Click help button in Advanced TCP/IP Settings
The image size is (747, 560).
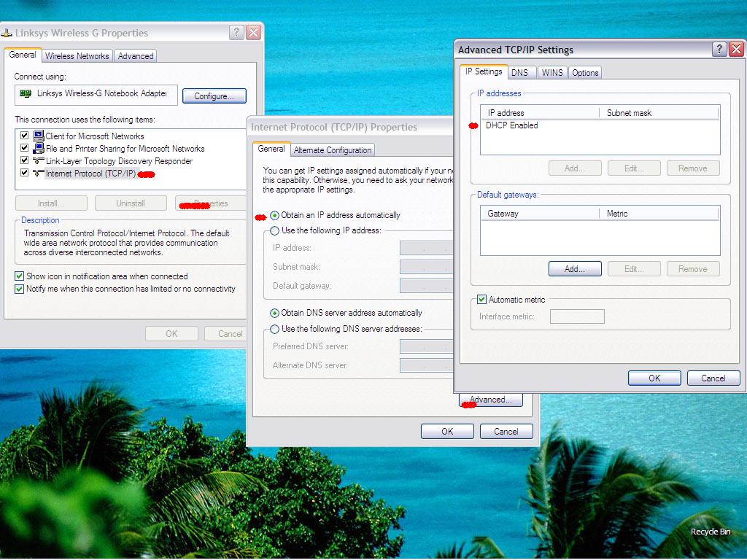coord(719,49)
